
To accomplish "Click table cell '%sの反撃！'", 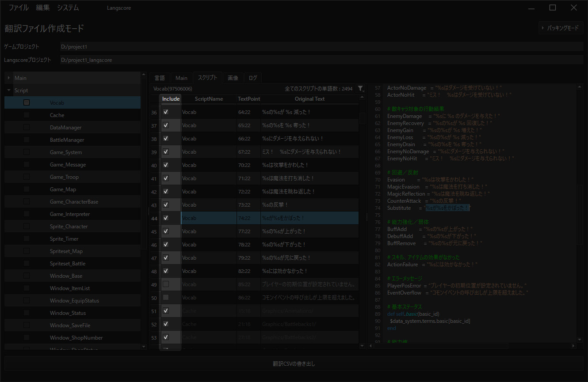I will tap(309, 205).
